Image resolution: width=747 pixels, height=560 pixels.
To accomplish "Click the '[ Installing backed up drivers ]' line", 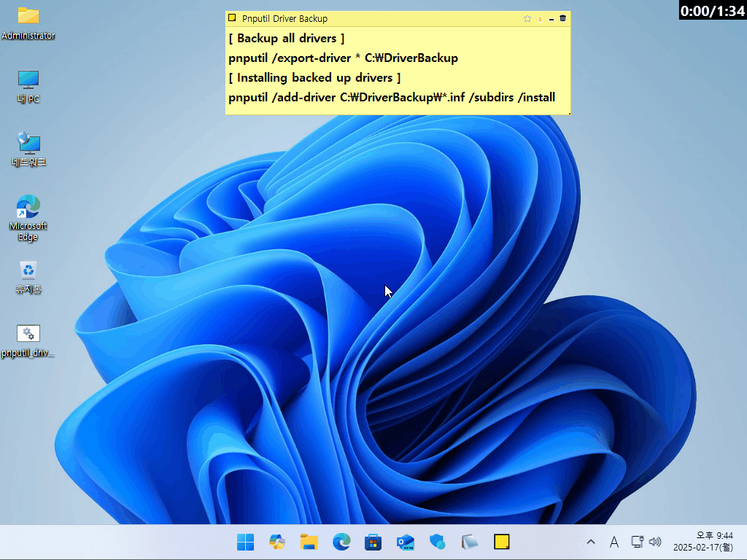I will pyautogui.click(x=314, y=77).
